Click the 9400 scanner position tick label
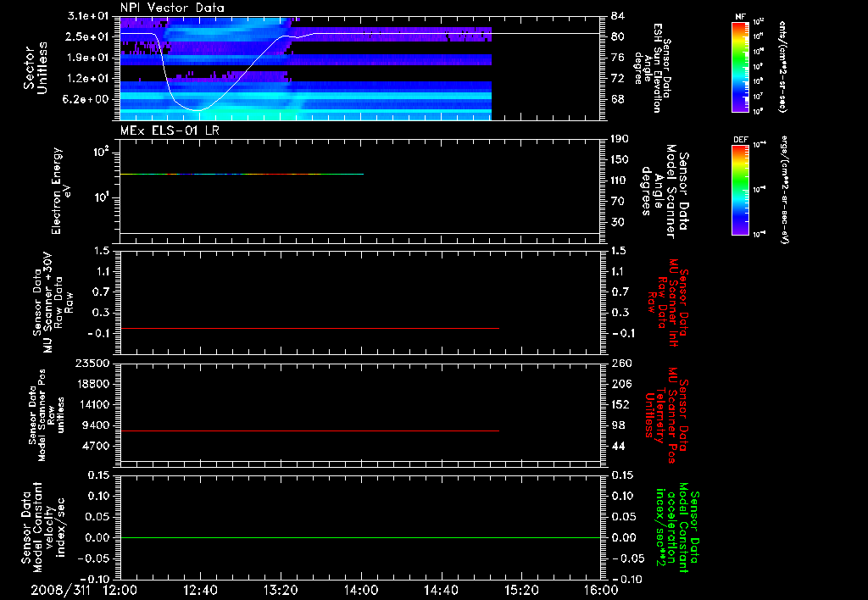 [x=96, y=425]
